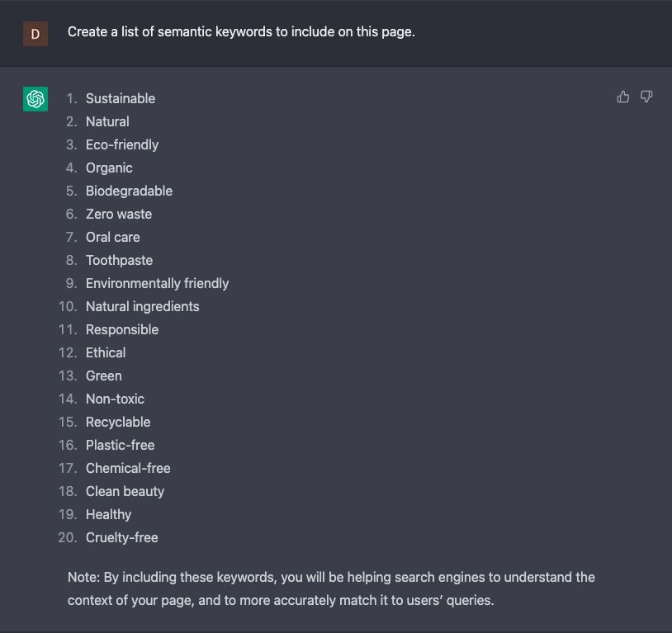The image size is (672, 633).
Task: Click the 'Eco-friendly' keyword
Action: [x=122, y=145]
